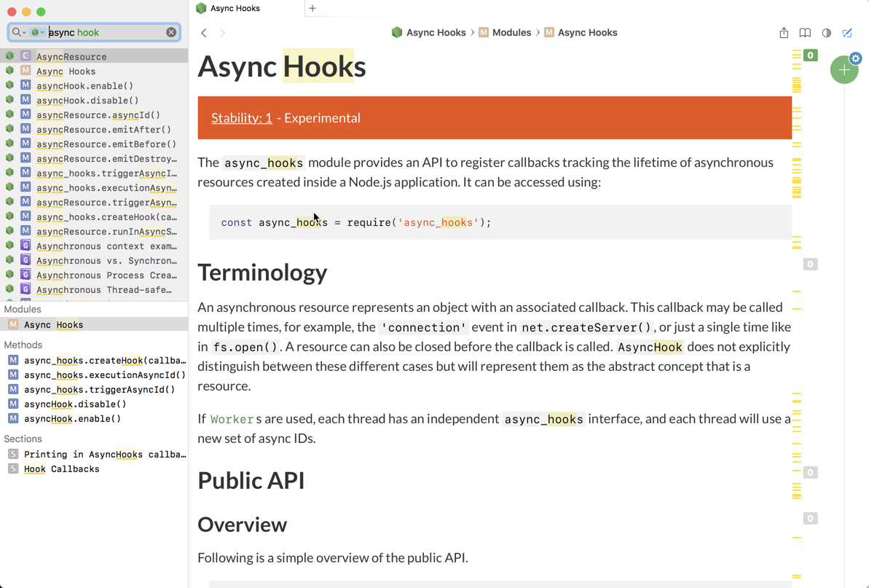This screenshot has width=869, height=588.
Task: Click the guide icon beside "Asynchronous Process Crea…"
Action: click(x=25, y=274)
